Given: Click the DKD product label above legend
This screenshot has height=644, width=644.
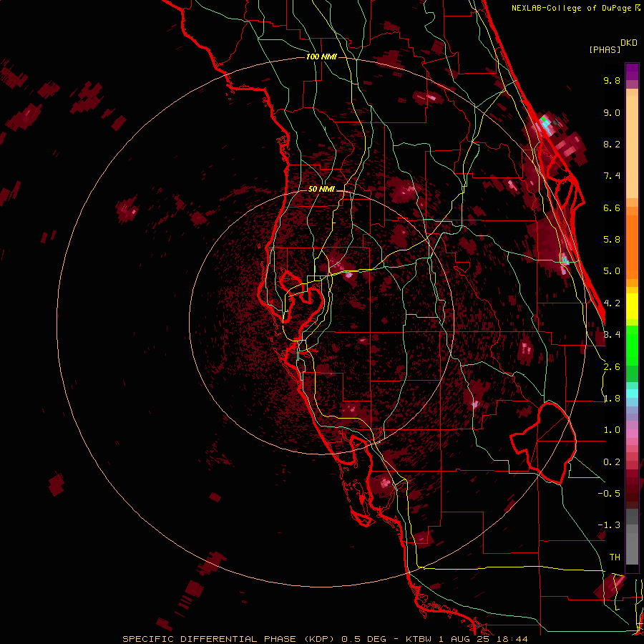Looking at the screenshot, I should (628, 43).
